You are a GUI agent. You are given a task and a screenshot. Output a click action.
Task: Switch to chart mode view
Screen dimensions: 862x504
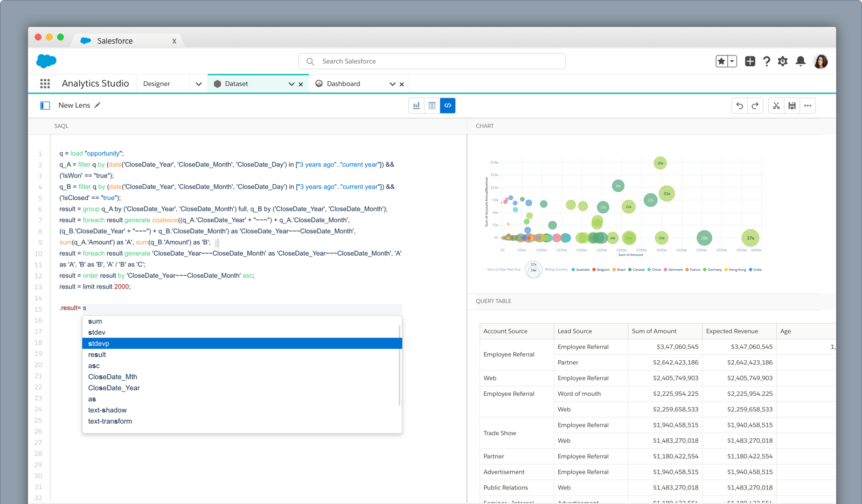(416, 106)
